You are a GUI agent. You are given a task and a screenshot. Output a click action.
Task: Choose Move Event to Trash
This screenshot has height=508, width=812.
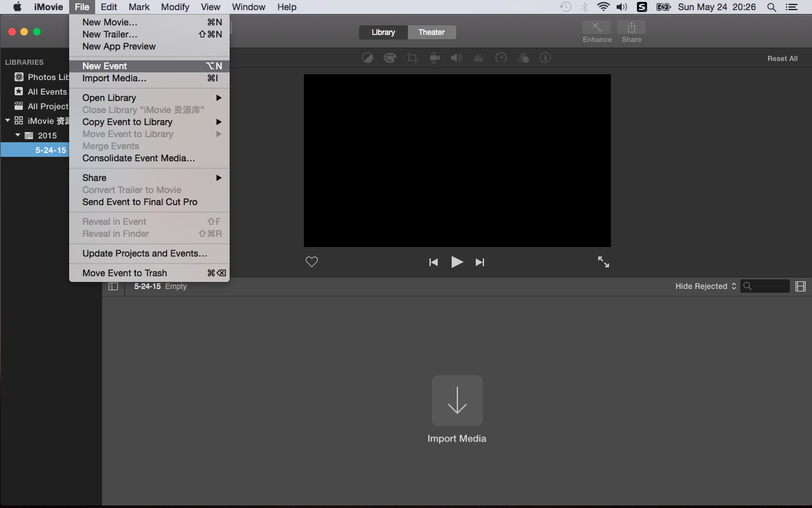point(149,273)
